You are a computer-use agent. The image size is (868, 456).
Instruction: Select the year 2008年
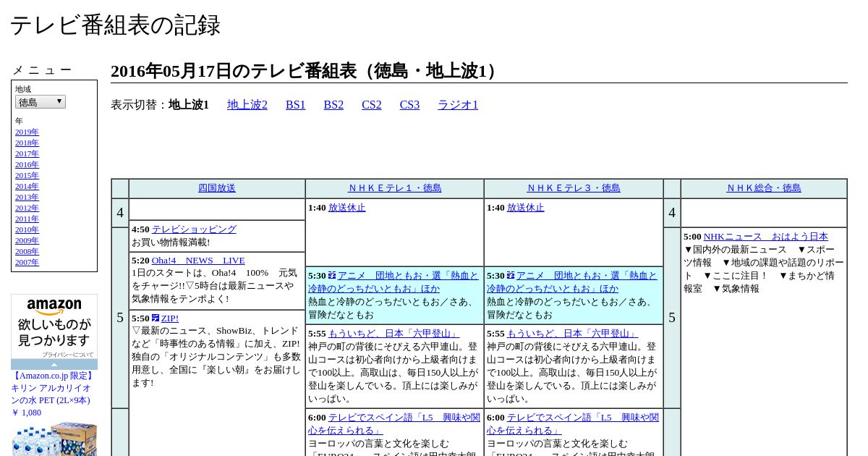click(x=27, y=252)
